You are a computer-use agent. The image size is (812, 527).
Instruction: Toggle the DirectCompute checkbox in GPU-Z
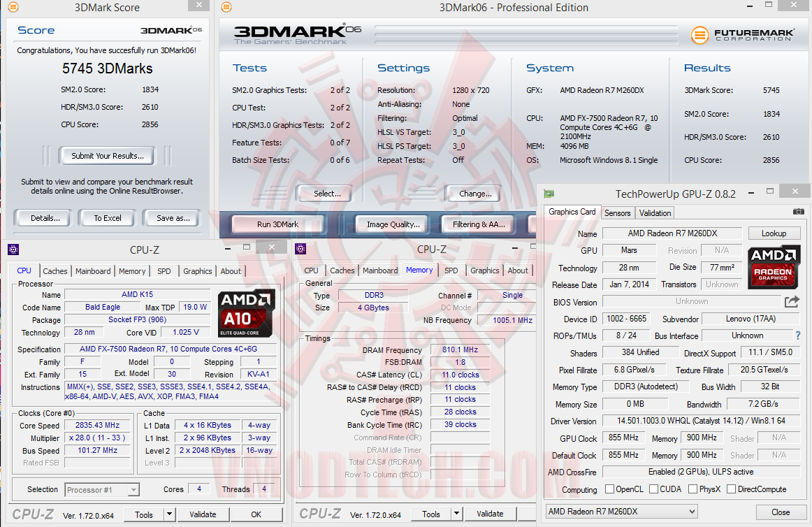pyautogui.click(x=731, y=489)
